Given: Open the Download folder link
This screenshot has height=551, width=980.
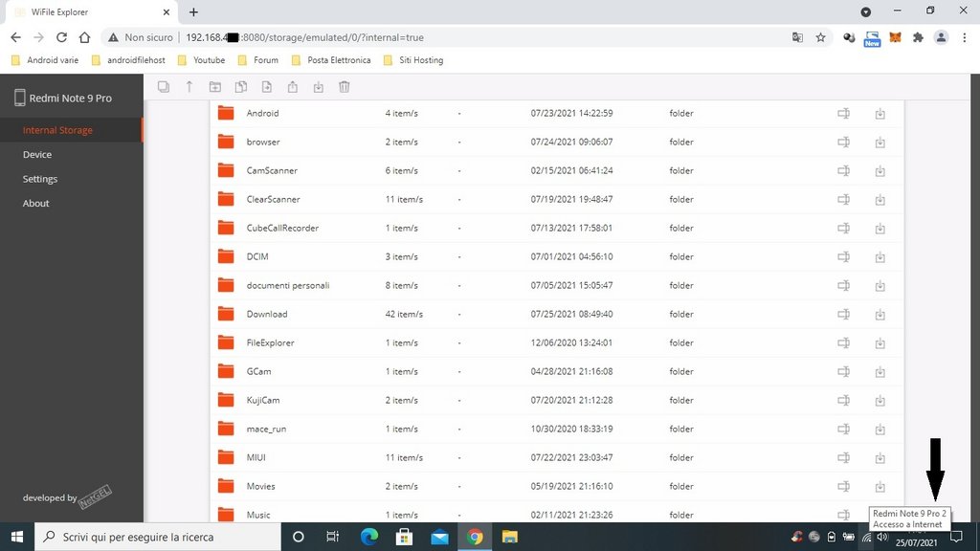Looking at the screenshot, I should click(x=267, y=314).
